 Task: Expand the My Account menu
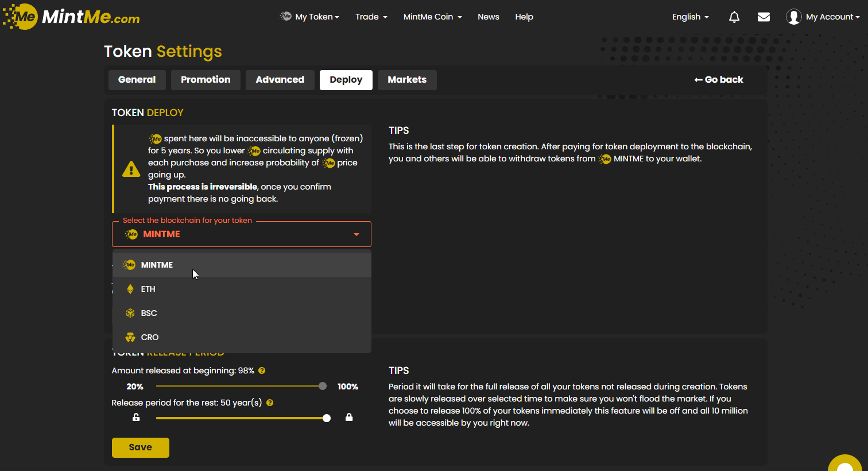(x=823, y=17)
